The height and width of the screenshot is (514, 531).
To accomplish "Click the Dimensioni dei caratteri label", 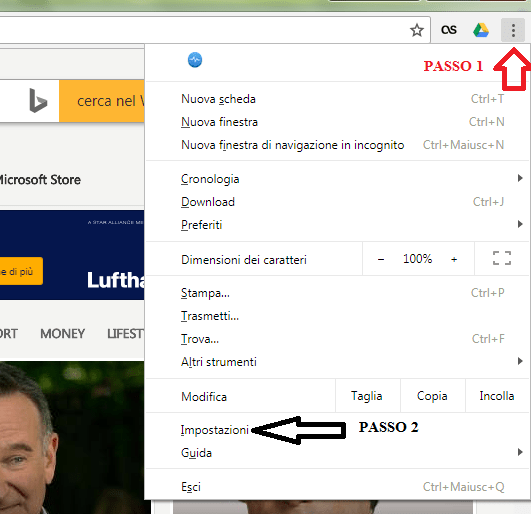I will pos(244,260).
